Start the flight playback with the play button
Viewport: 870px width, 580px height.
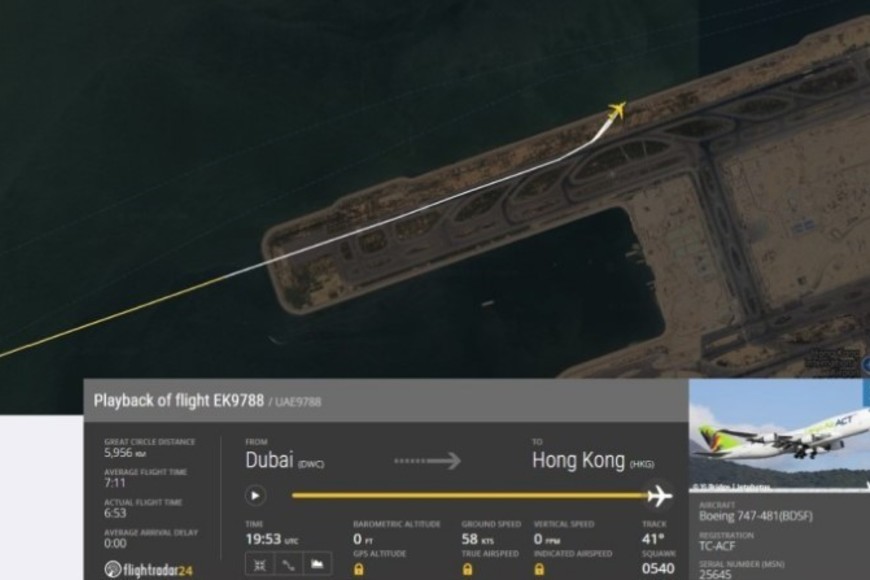point(255,496)
